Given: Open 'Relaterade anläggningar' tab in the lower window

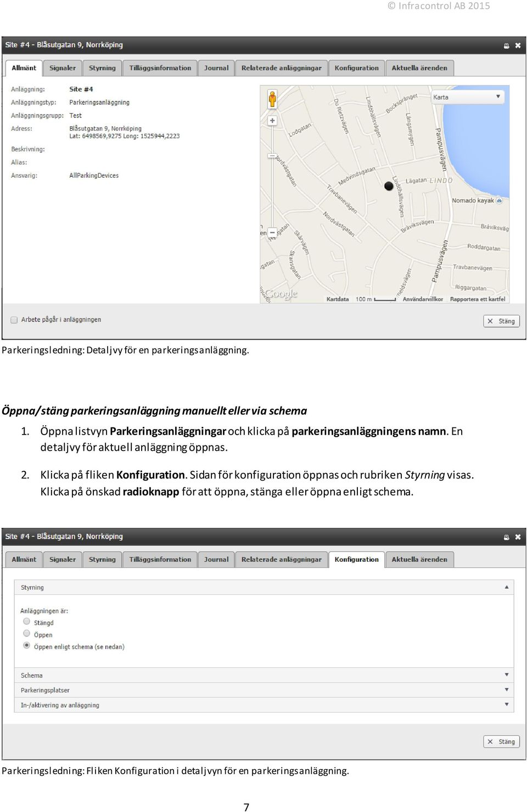Looking at the screenshot, I should coord(282,560).
